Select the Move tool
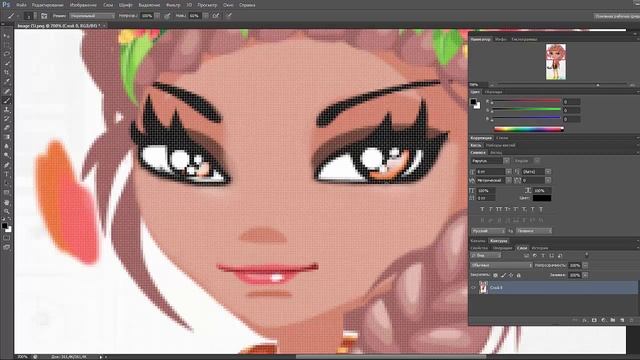Viewport: 640px width, 360px height. (x=7, y=36)
